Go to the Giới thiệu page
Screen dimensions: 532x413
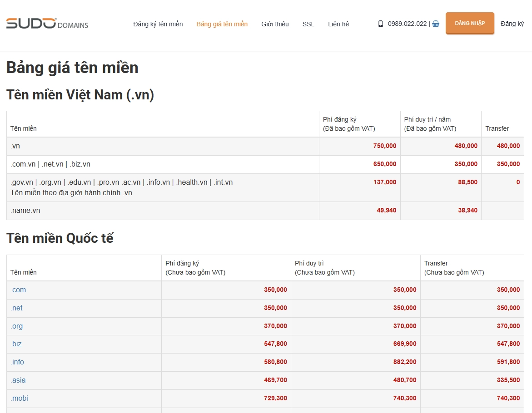[x=275, y=24]
